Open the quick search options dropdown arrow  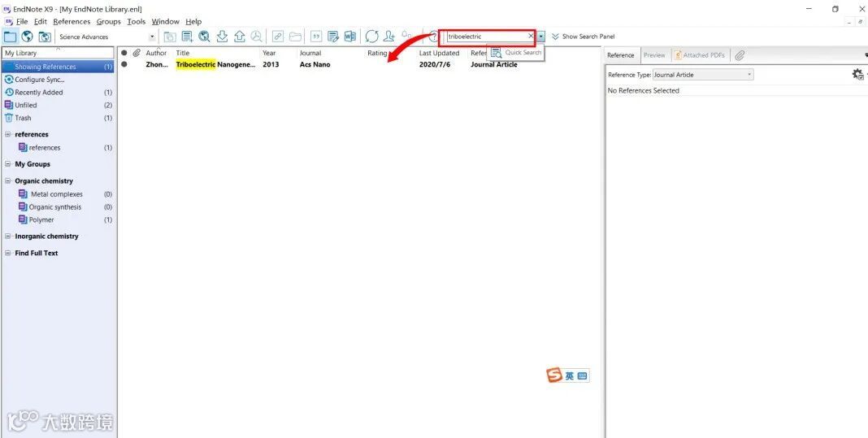pos(540,37)
